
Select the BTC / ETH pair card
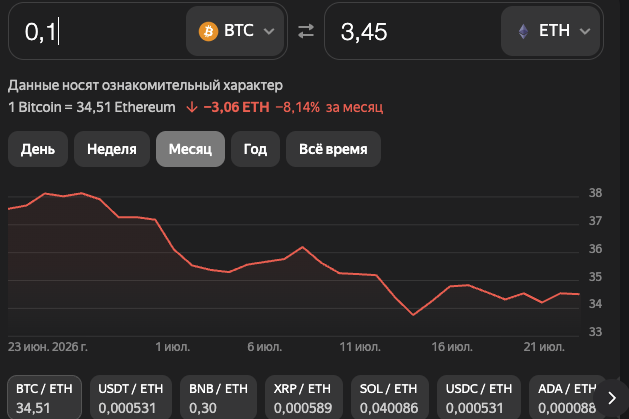coord(44,397)
